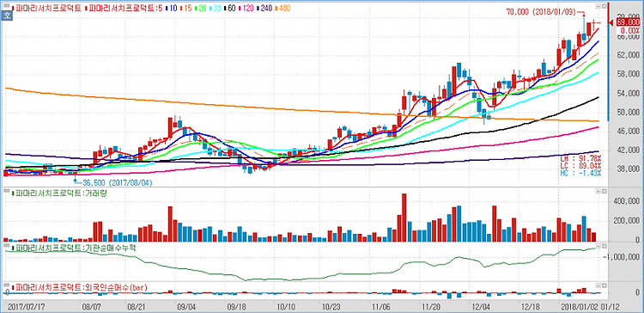The height and width of the screenshot is (313, 644).
Task: Click the 0.00% change label
Action: pos(629,30)
